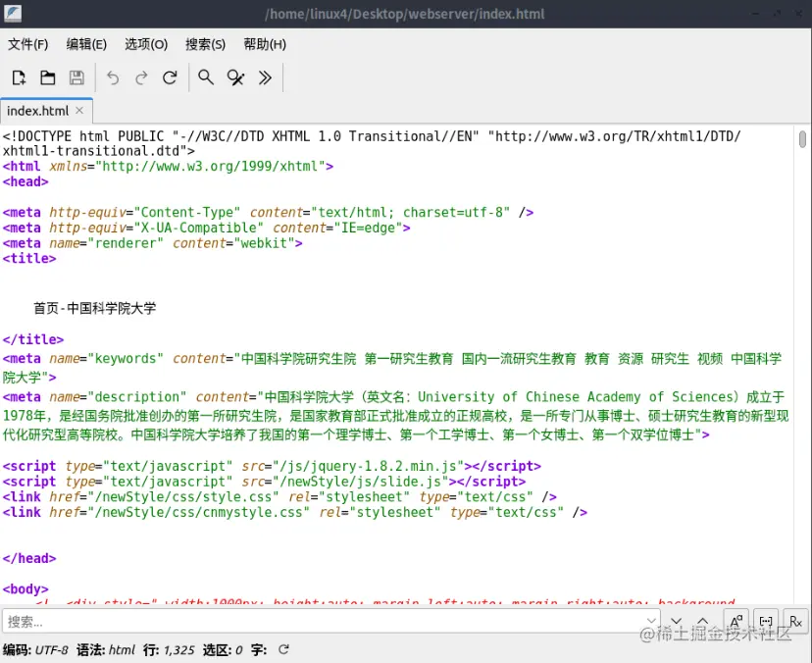Click the X-UA-Compatible meta line

click(x=206, y=228)
